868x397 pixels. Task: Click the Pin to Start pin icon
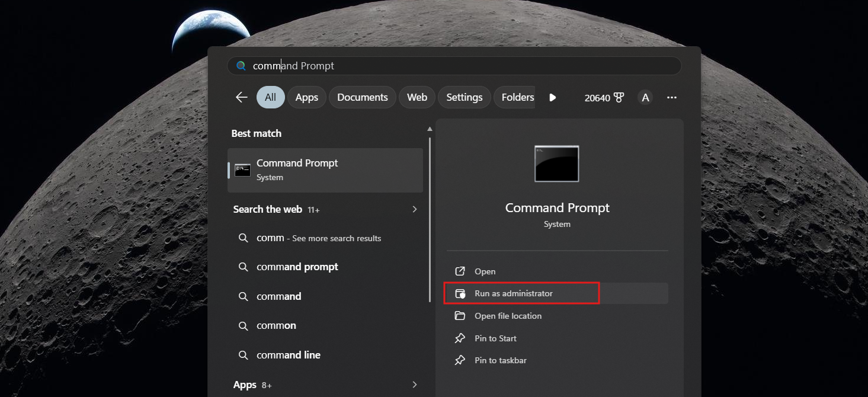click(x=460, y=338)
